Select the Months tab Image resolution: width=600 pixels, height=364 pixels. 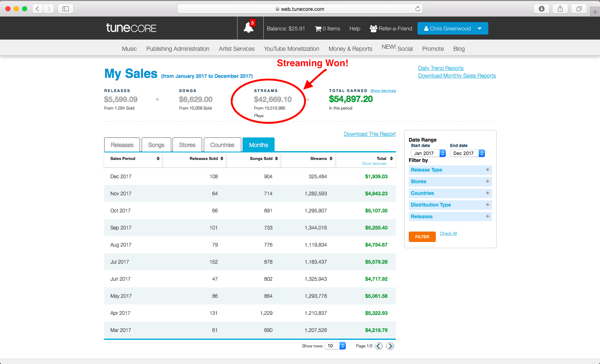click(x=258, y=145)
